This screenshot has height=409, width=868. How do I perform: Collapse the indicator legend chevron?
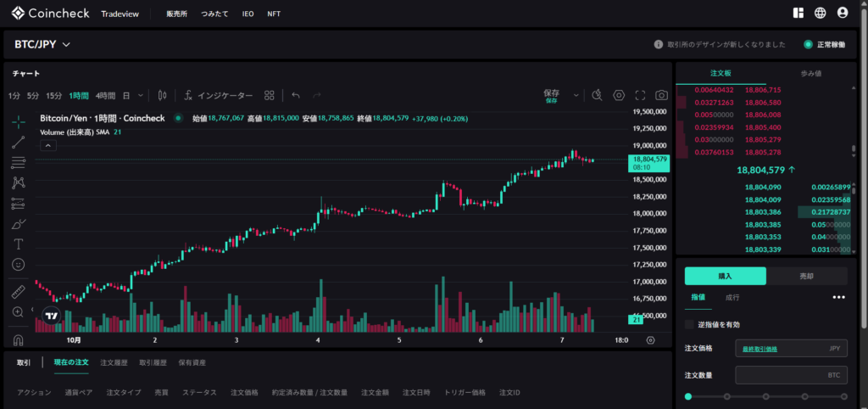48,145
